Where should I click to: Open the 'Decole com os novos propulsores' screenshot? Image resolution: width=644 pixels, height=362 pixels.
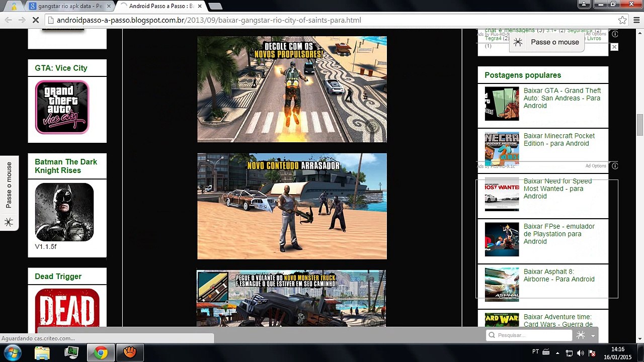coord(292,89)
